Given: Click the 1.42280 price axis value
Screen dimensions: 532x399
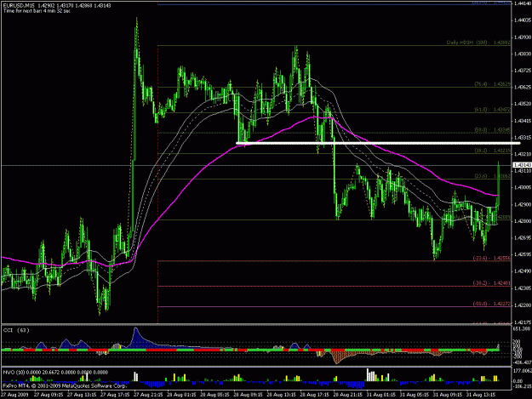Looking at the screenshot, I should (x=522, y=305).
